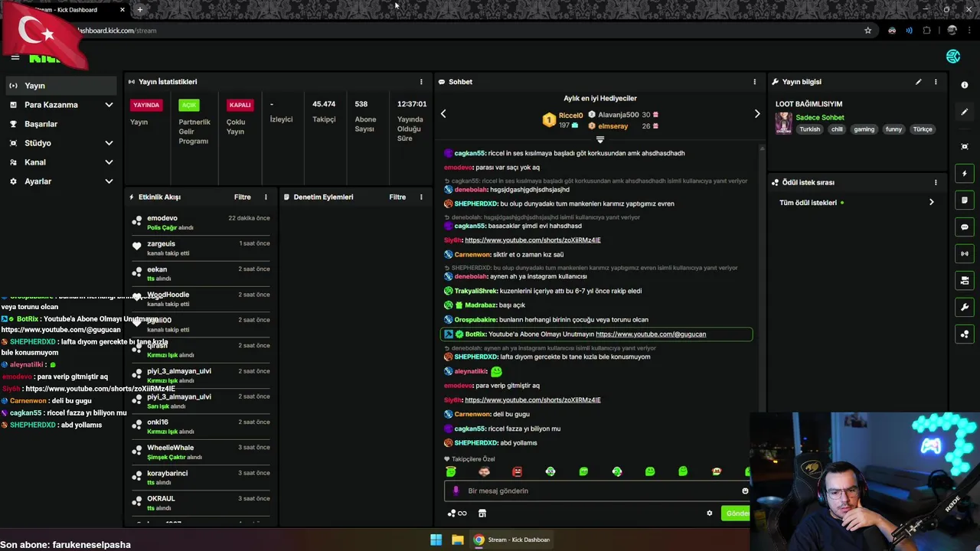Viewport: 980px width, 551px height.
Task: Open the shop icon below message box
Action: click(482, 514)
